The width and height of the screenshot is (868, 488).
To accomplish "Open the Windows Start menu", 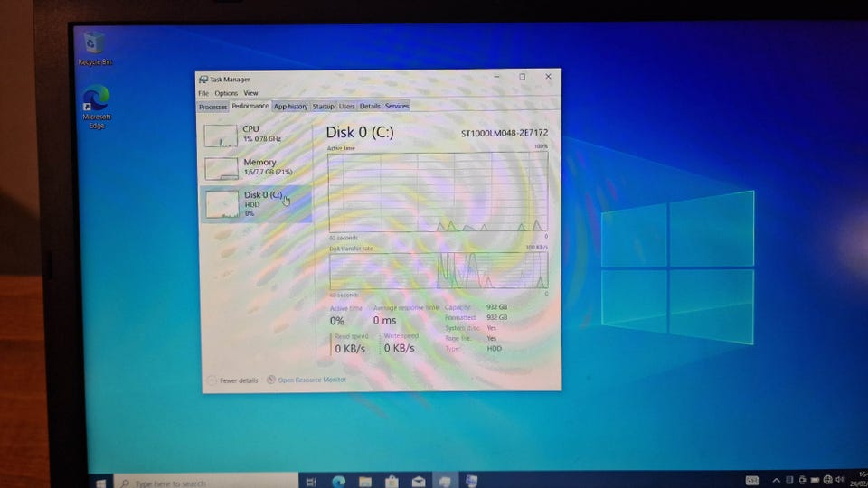I will click(100, 483).
